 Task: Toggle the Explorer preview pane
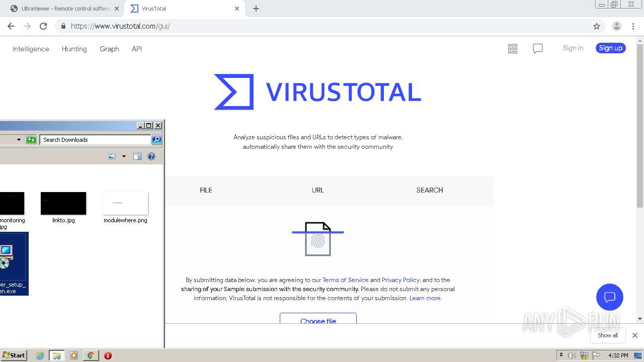click(x=137, y=156)
